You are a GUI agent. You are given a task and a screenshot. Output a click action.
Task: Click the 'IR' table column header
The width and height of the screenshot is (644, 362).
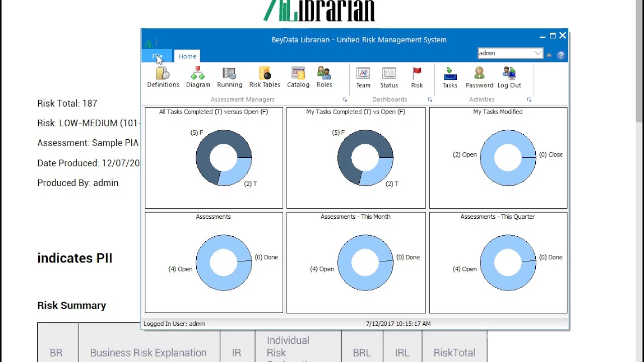point(236,353)
